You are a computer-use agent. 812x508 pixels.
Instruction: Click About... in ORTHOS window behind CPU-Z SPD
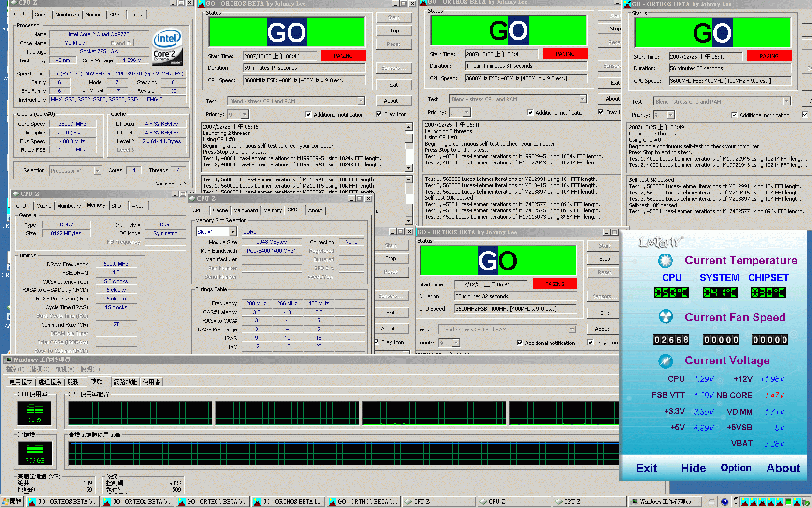[391, 329]
